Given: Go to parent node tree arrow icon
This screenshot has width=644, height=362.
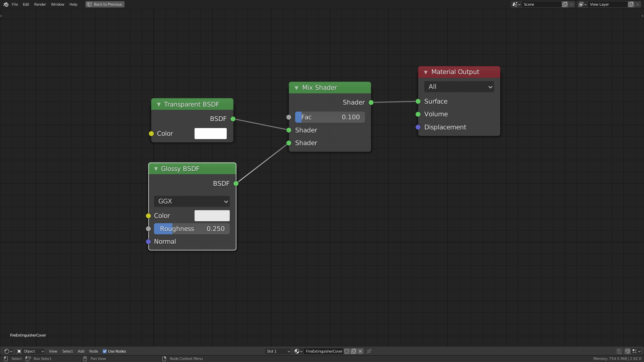Looking at the screenshot, I should click(x=619, y=351).
